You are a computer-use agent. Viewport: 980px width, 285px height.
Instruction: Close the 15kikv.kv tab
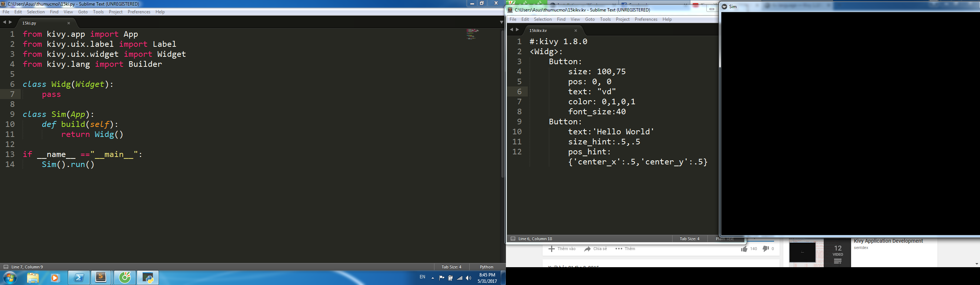(576, 30)
